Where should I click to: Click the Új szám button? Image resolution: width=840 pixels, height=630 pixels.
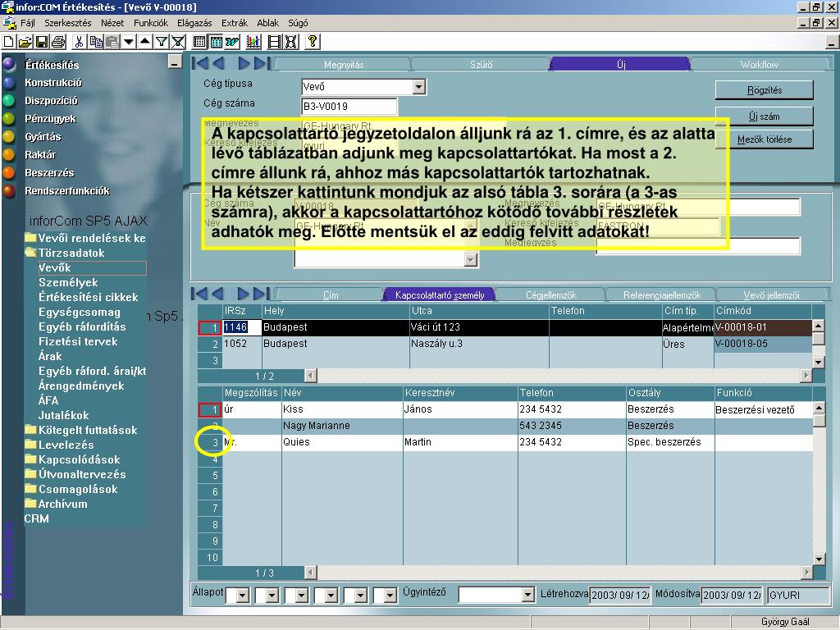coord(764,116)
